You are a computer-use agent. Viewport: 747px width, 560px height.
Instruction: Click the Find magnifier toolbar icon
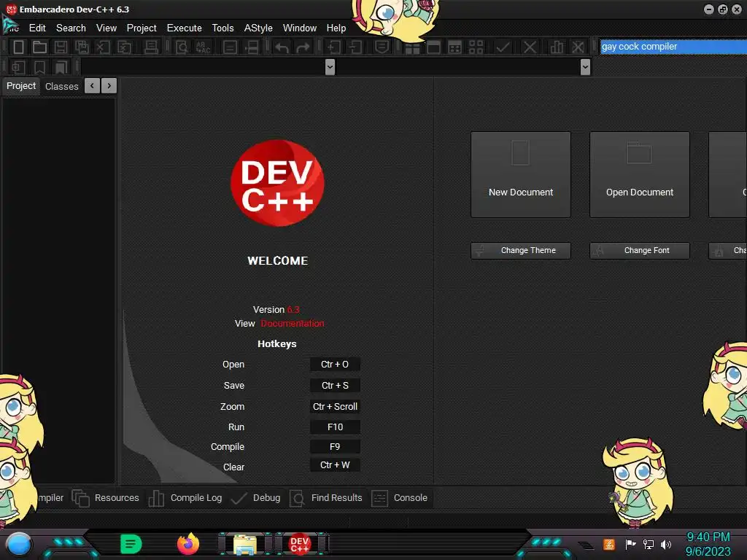click(182, 47)
